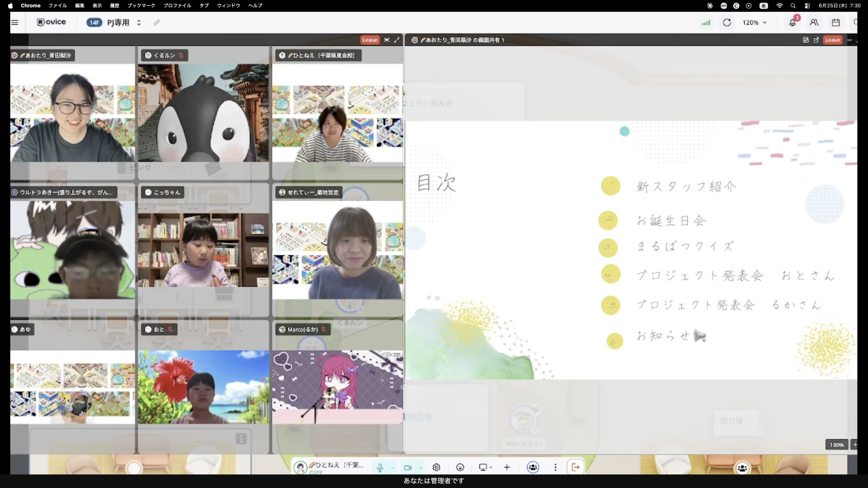Select Marco(るか) anime video tile

pyautogui.click(x=338, y=387)
